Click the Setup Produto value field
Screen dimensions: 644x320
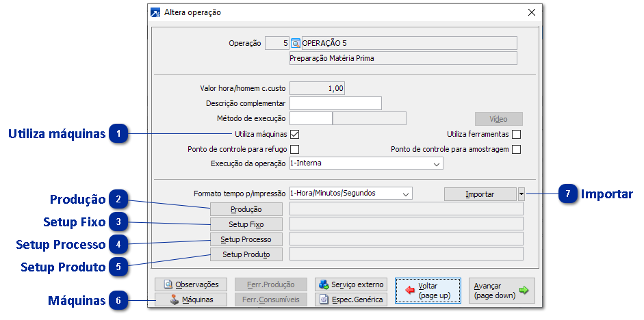coord(407,254)
